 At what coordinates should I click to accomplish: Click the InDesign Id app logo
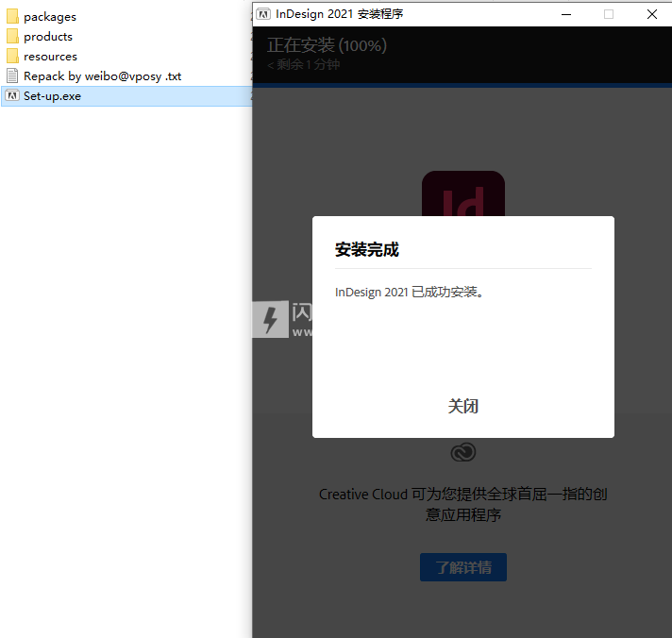pyautogui.click(x=463, y=193)
